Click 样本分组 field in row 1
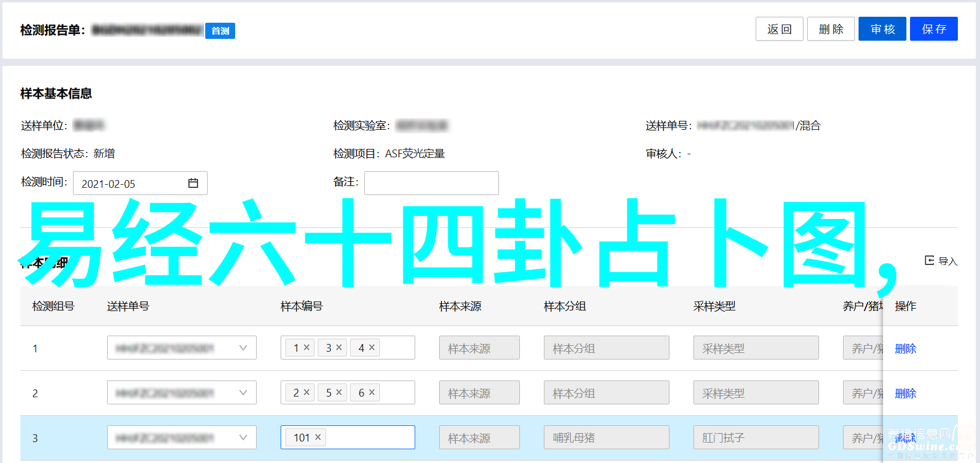Screen dimensions: 980x463 (606, 348)
